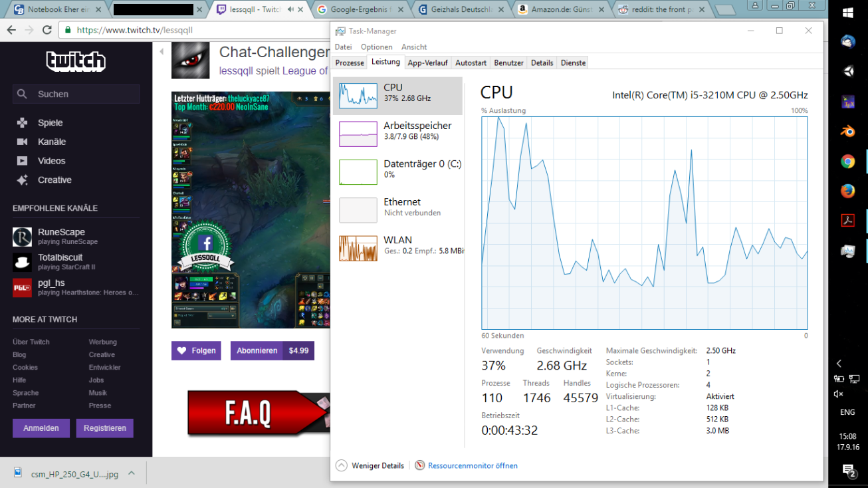Image resolution: width=868 pixels, height=488 pixels.
Task: Reload the Twitch page
Action: pos(47,31)
